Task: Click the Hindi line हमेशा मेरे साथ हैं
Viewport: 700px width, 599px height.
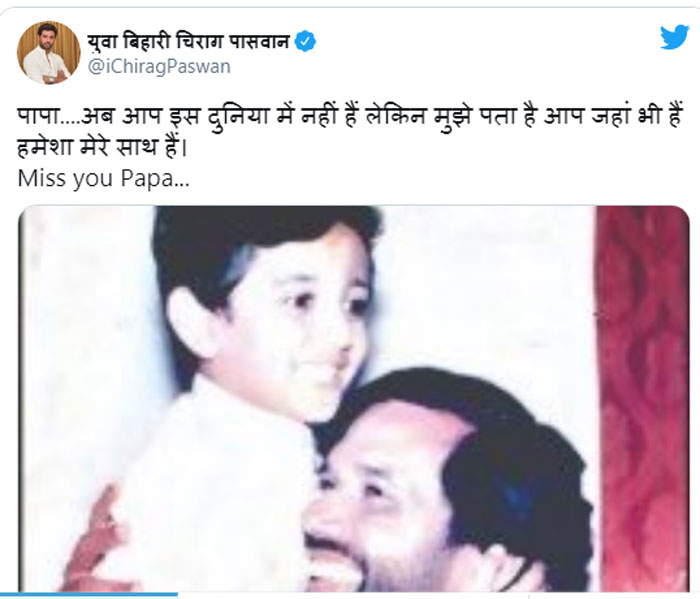Action: point(102,146)
